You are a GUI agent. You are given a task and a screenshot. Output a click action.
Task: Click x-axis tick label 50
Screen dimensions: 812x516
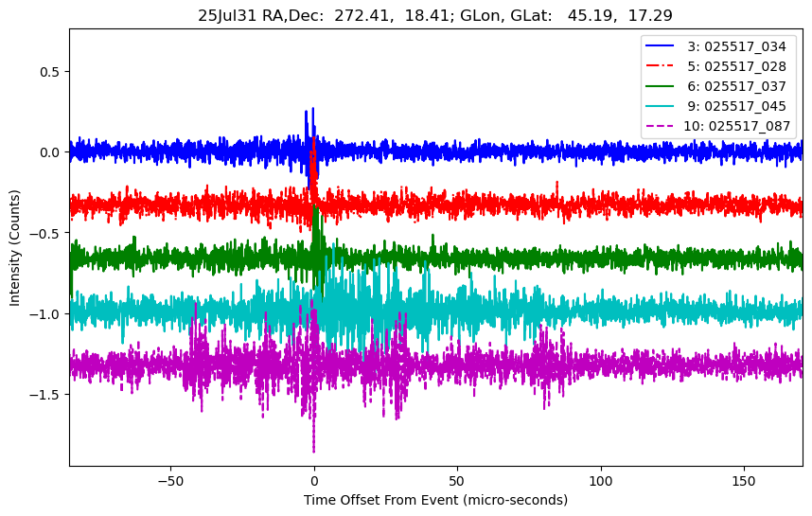[457, 481]
